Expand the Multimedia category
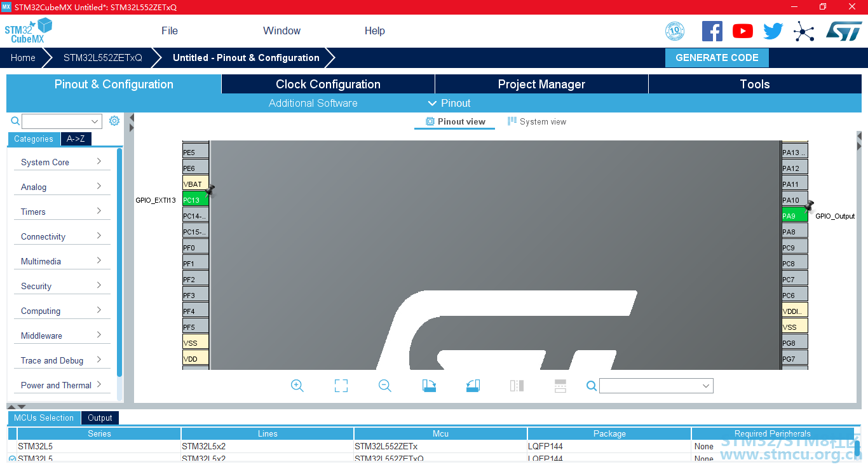This screenshot has height=469, width=868. pos(62,261)
